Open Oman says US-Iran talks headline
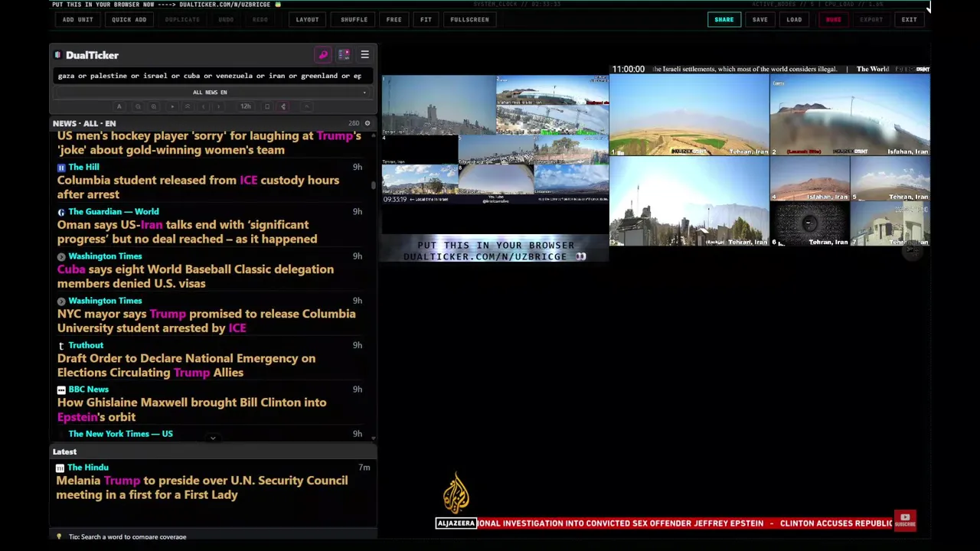980x551 pixels. coord(188,232)
